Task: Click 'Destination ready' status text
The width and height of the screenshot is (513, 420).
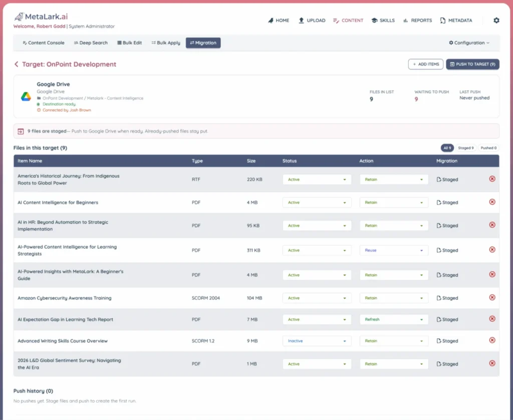Action: pos(59,104)
